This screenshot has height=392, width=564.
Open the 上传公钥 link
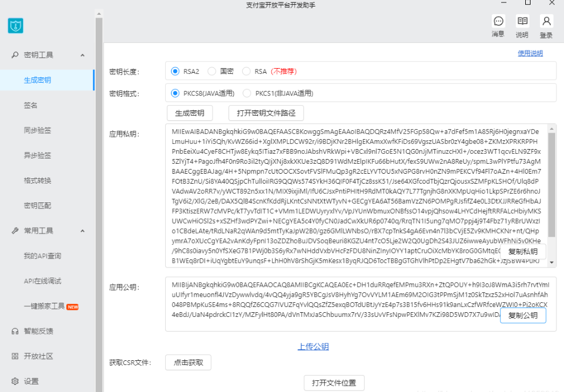[x=313, y=346]
